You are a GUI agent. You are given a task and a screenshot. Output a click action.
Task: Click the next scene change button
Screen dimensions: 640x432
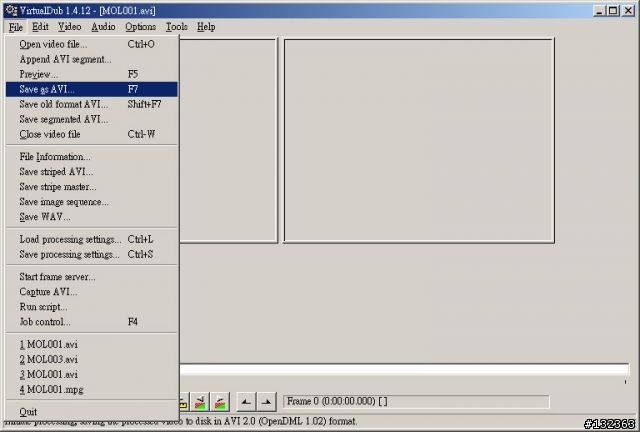pos(220,402)
